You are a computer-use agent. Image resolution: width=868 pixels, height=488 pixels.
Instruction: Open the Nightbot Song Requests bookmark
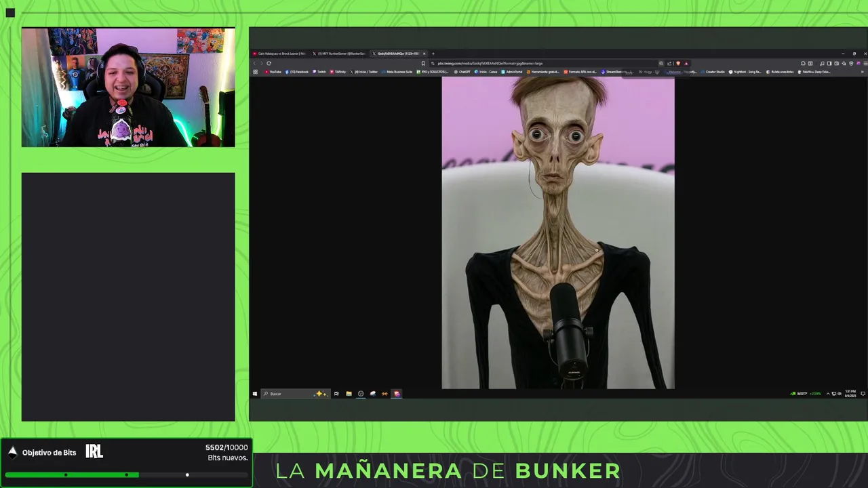745,72
